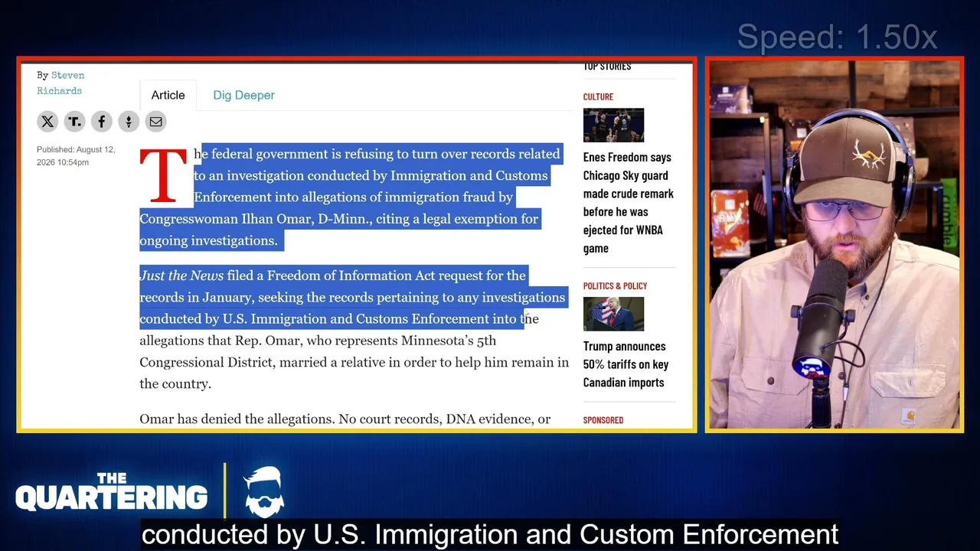This screenshot has width=980, height=551.
Task: Open the Trump tariffs story thumbnail
Action: pyautogui.click(x=613, y=314)
